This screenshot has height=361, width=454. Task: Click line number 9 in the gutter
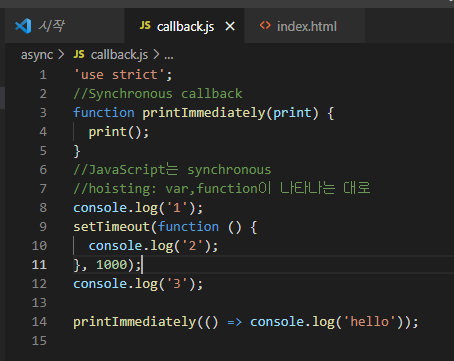tap(43, 227)
